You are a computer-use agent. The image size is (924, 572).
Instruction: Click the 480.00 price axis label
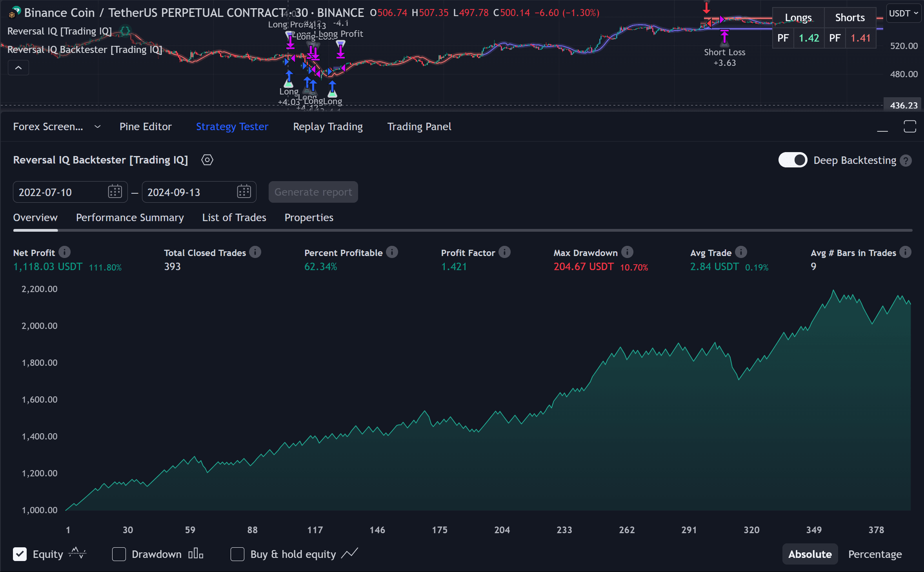904,74
